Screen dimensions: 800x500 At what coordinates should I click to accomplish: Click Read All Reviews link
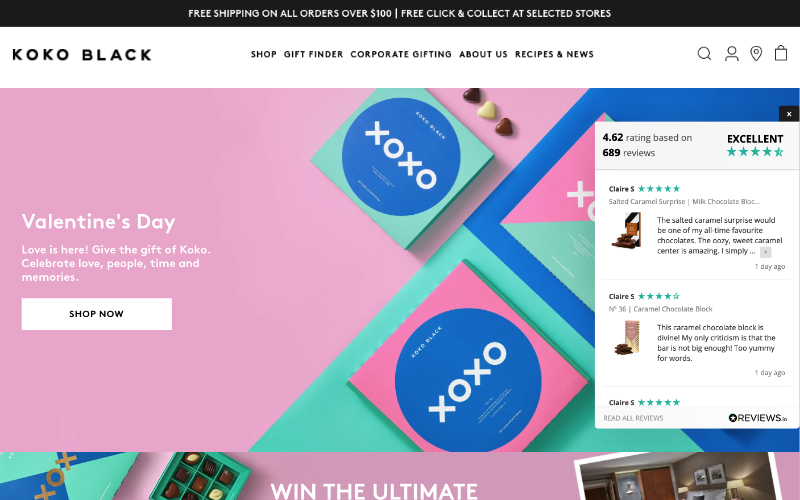(x=633, y=418)
